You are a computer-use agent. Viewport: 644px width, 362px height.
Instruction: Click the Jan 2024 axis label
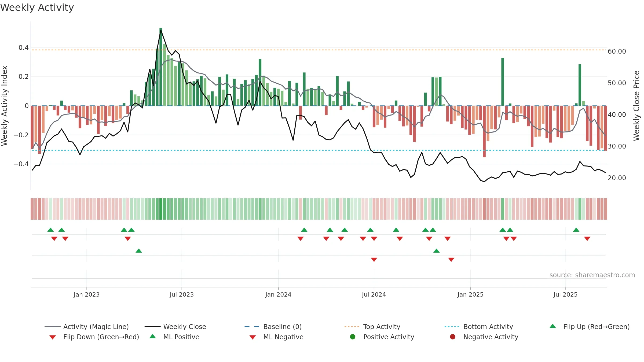click(278, 294)
